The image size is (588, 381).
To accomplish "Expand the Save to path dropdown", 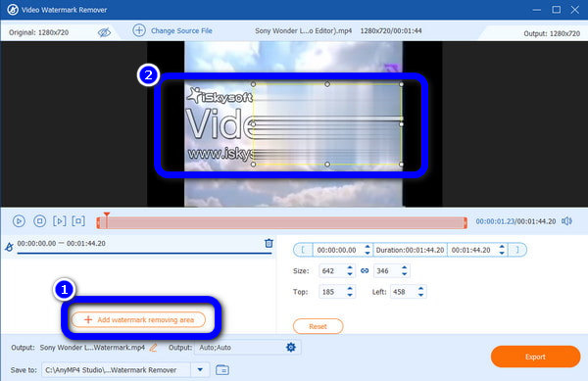I will pyautogui.click(x=200, y=370).
